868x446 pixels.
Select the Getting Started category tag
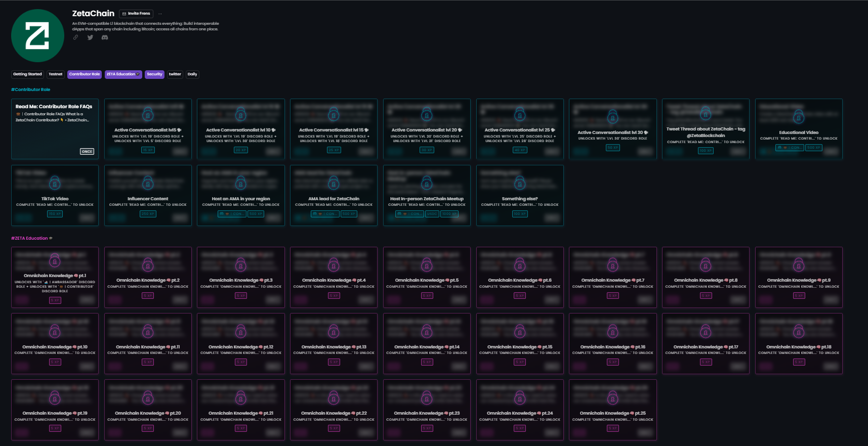[x=27, y=74]
